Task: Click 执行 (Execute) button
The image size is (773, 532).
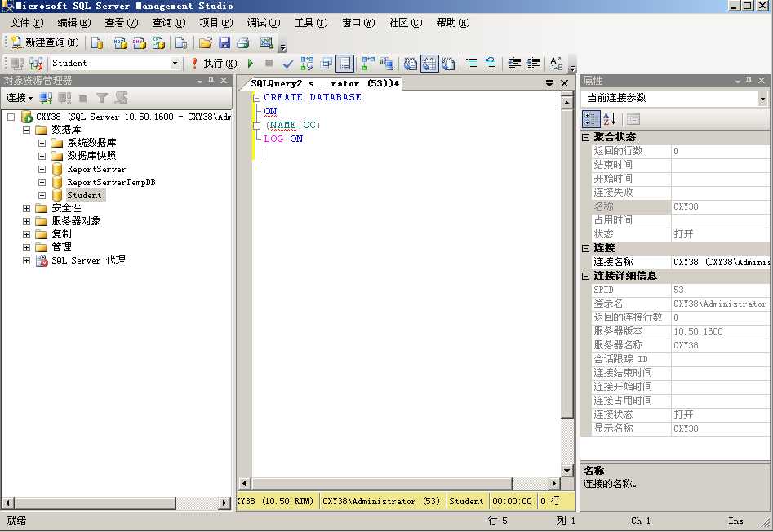Action: (215, 63)
